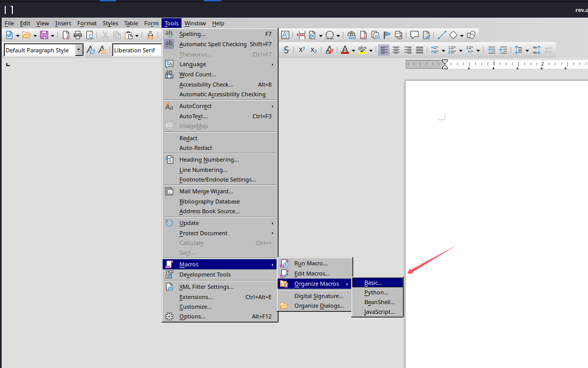Click the Insert Page Break icon

coord(301,35)
